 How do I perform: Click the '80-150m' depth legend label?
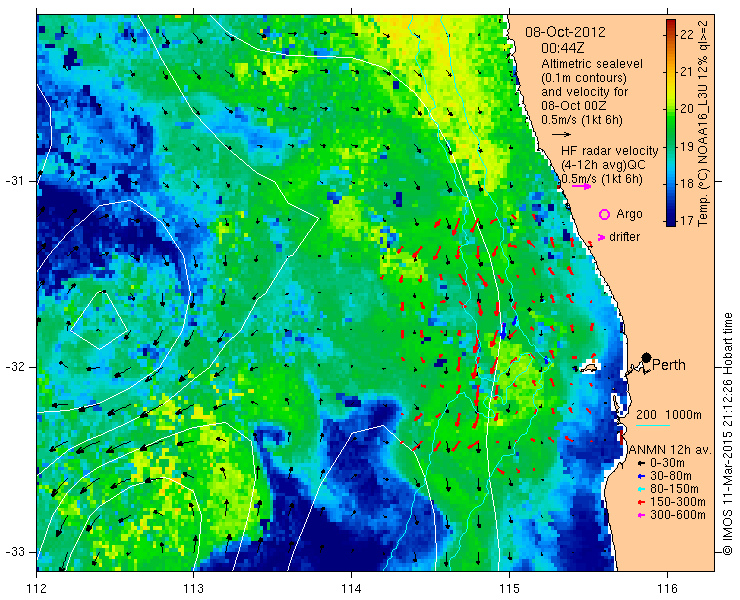point(674,489)
